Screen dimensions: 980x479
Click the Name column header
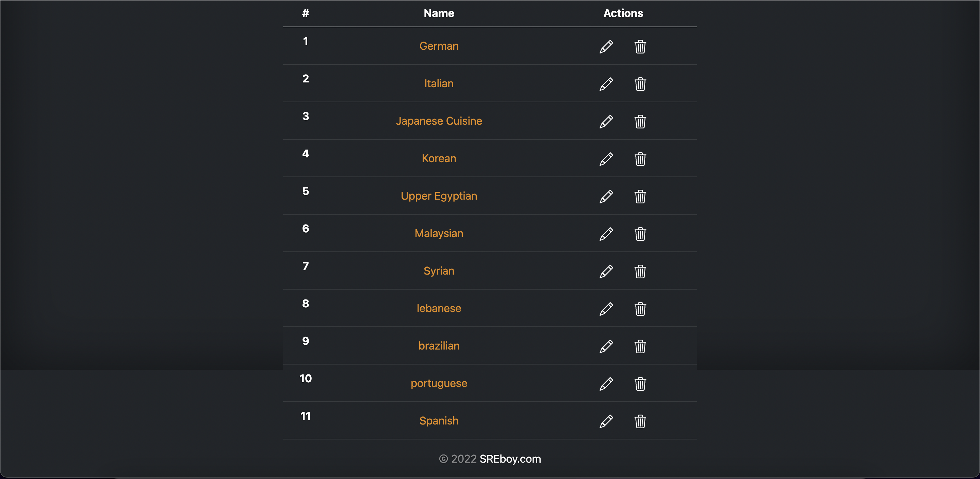[439, 13]
